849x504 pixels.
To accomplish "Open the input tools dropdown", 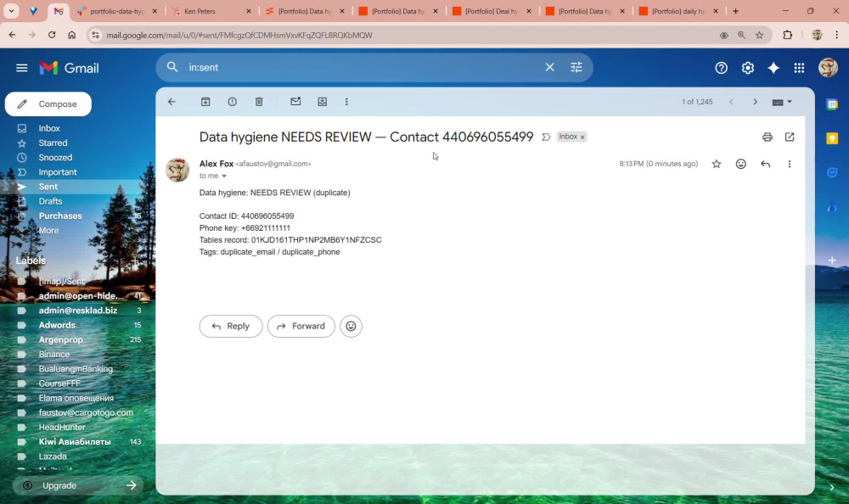I will 782,102.
